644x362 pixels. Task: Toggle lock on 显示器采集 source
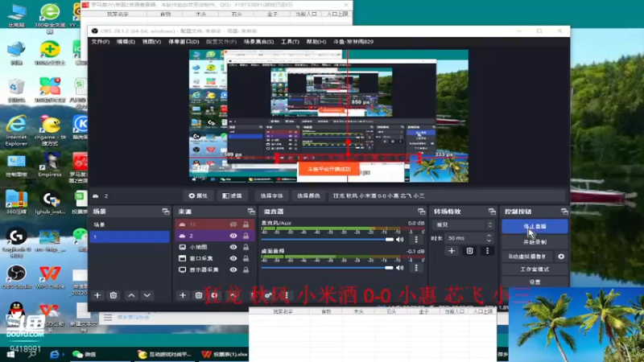[x=246, y=269]
